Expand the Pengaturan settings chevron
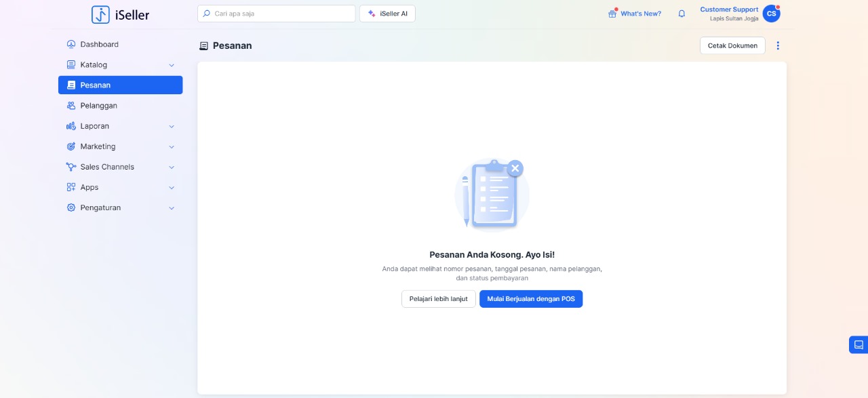Screen dimensions: 868x398 tap(172, 208)
